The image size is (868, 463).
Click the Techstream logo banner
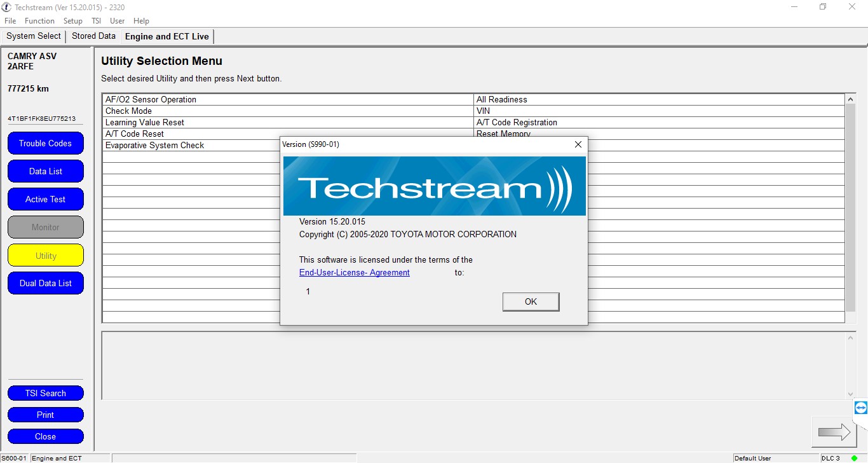pyautogui.click(x=435, y=186)
